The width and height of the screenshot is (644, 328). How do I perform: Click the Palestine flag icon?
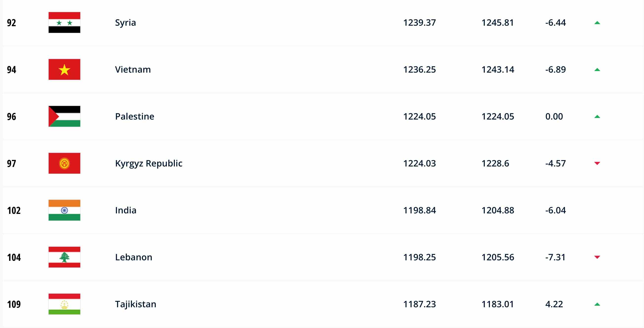click(64, 116)
